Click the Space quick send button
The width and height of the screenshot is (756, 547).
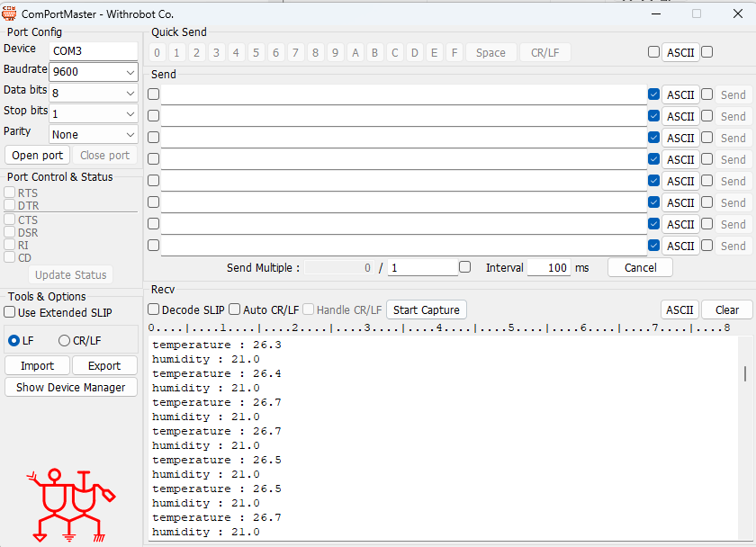click(490, 52)
